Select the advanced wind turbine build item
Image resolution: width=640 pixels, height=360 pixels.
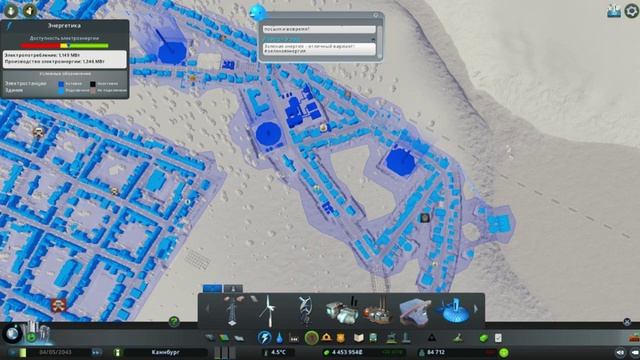pos(304,311)
